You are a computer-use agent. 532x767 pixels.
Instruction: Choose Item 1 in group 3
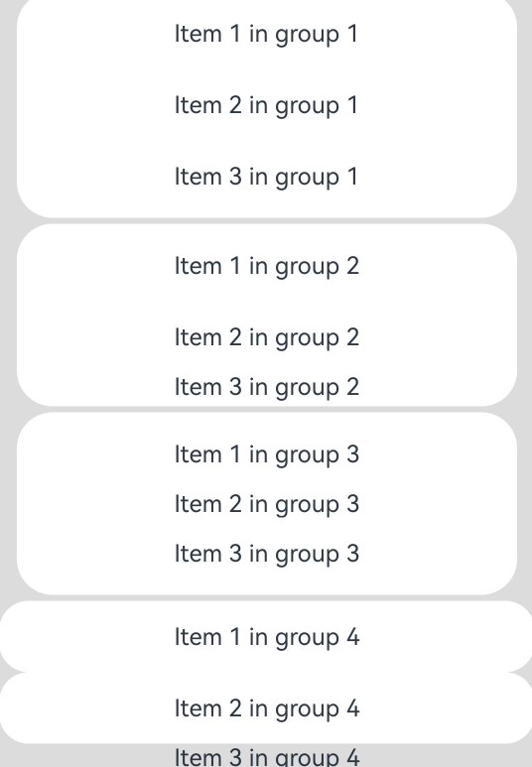pos(267,455)
